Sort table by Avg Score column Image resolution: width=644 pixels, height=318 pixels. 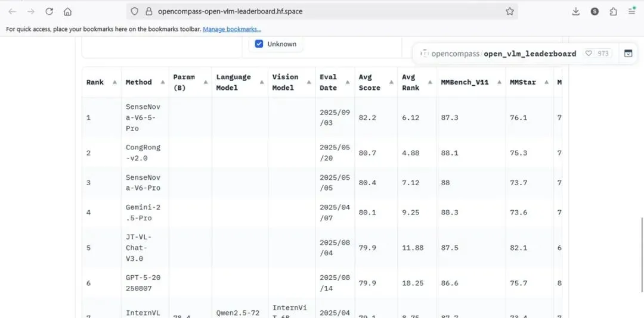click(391, 82)
